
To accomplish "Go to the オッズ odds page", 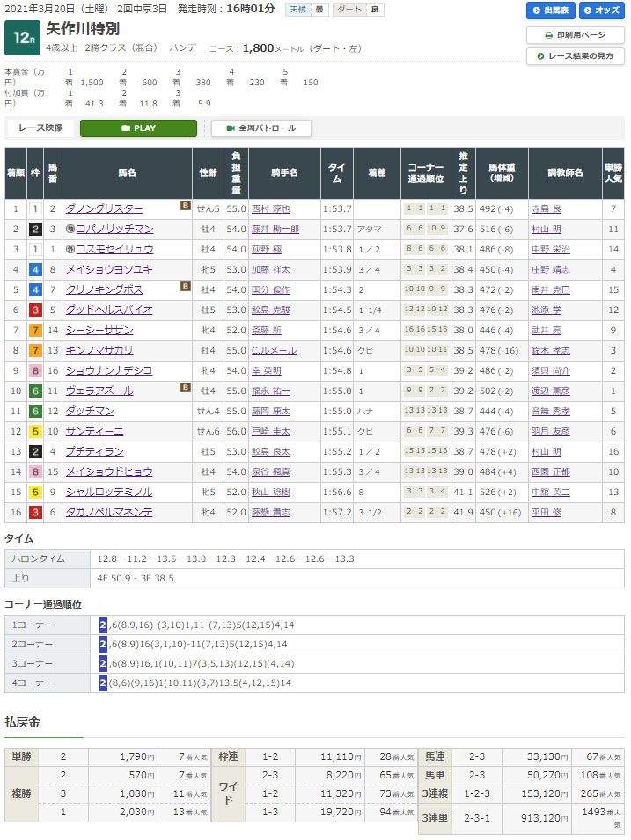I will click(600, 11).
